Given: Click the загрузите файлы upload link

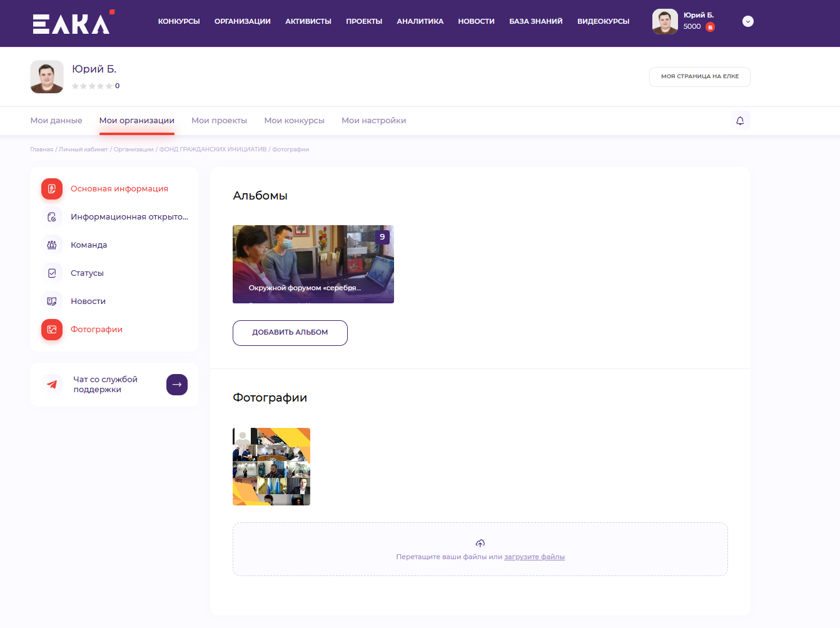Looking at the screenshot, I should tap(534, 557).
